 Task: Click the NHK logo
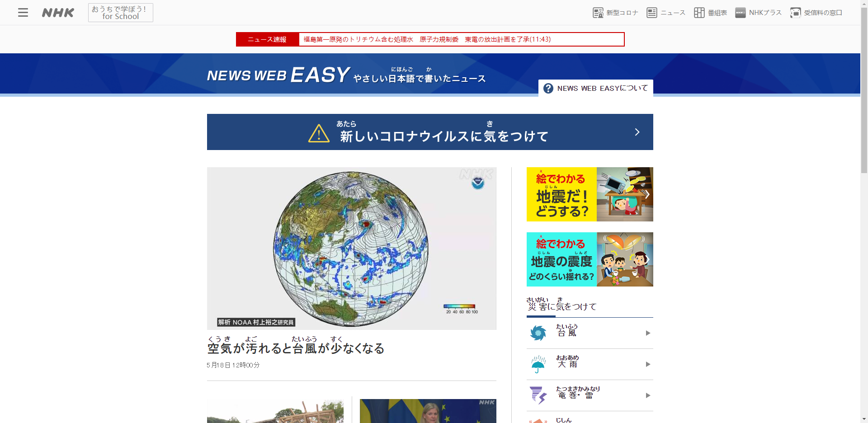pyautogui.click(x=58, y=13)
